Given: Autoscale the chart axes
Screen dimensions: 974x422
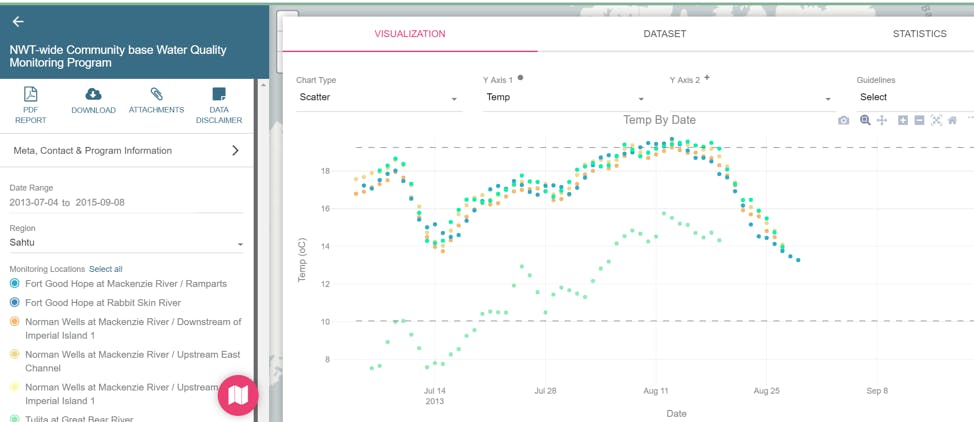Looking at the screenshot, I should [936, 121].
